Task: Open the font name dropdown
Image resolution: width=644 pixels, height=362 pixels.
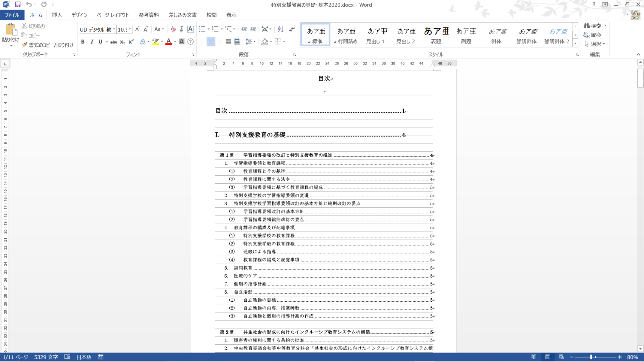Action: [x=114, y=29]
